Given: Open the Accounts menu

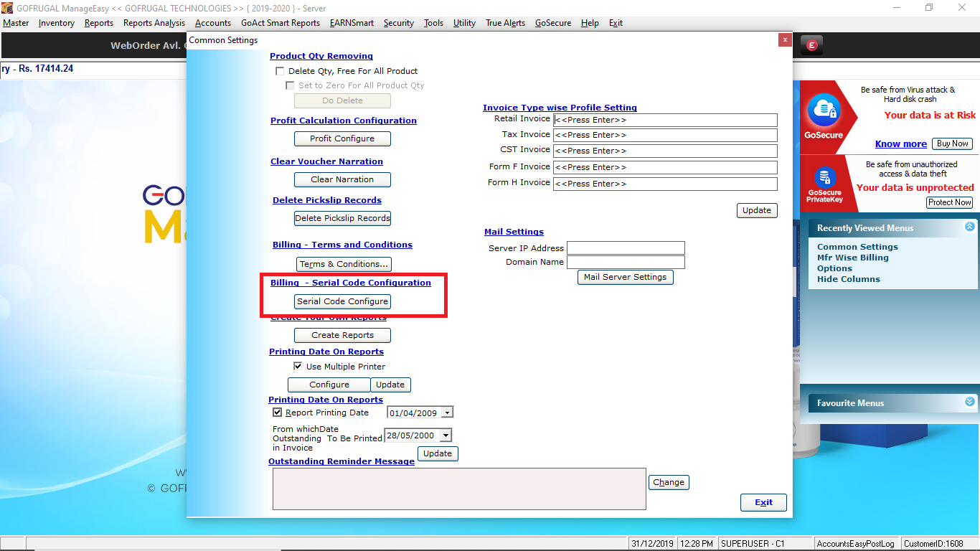Looking at the screenshot, I should 213,23.
